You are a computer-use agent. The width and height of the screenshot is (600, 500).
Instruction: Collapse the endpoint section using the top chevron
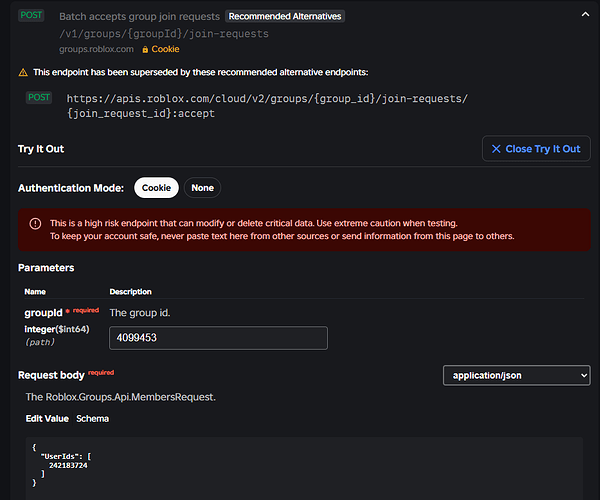pyautogui.click(x=585, y=14)
